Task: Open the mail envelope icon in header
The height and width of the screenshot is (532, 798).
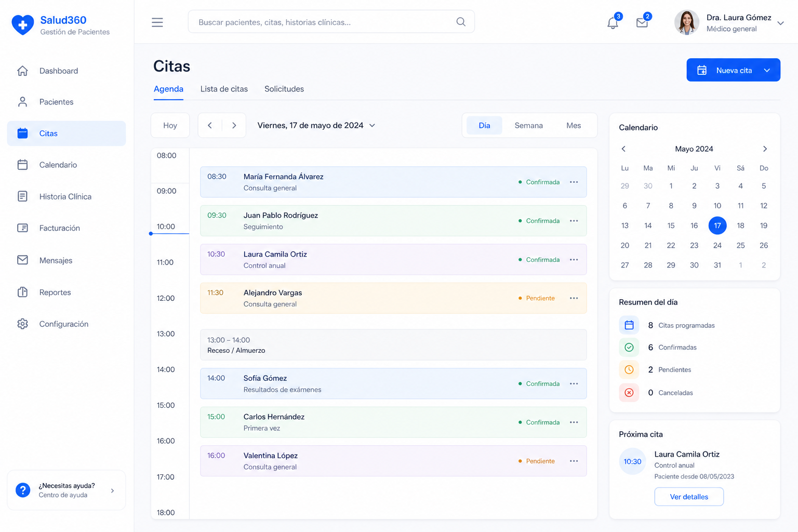Action: tap(642, 23)
